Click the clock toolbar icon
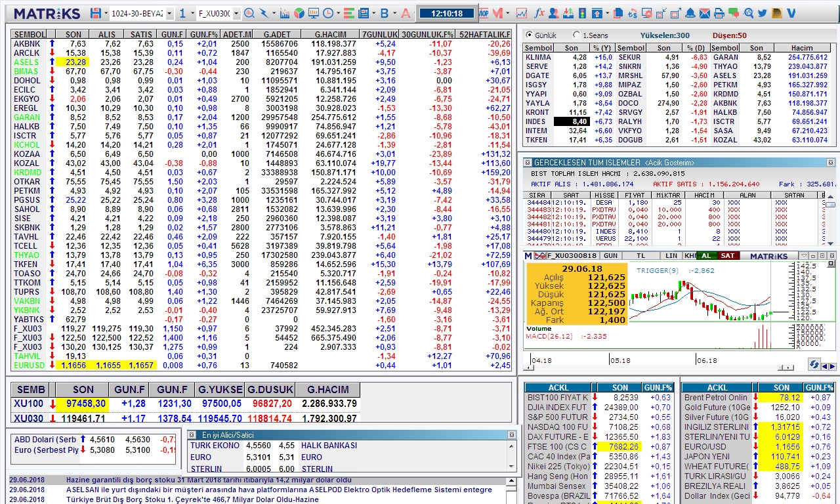 coord(327,13)
